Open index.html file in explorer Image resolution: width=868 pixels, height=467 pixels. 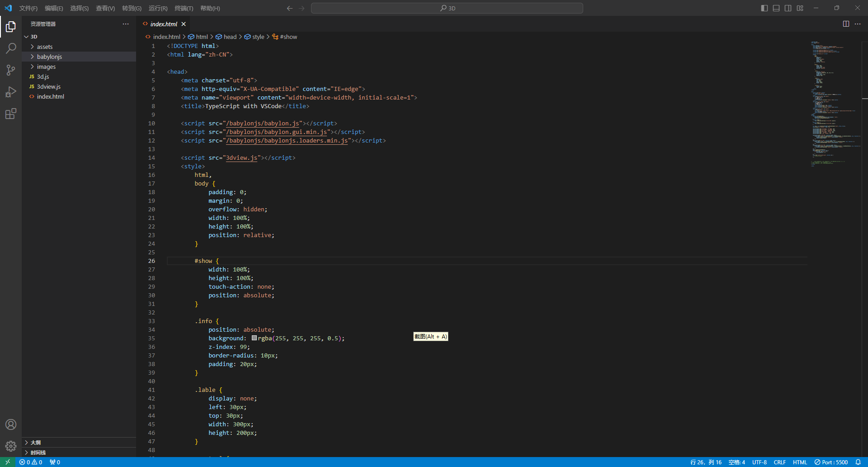coord(79,96)
